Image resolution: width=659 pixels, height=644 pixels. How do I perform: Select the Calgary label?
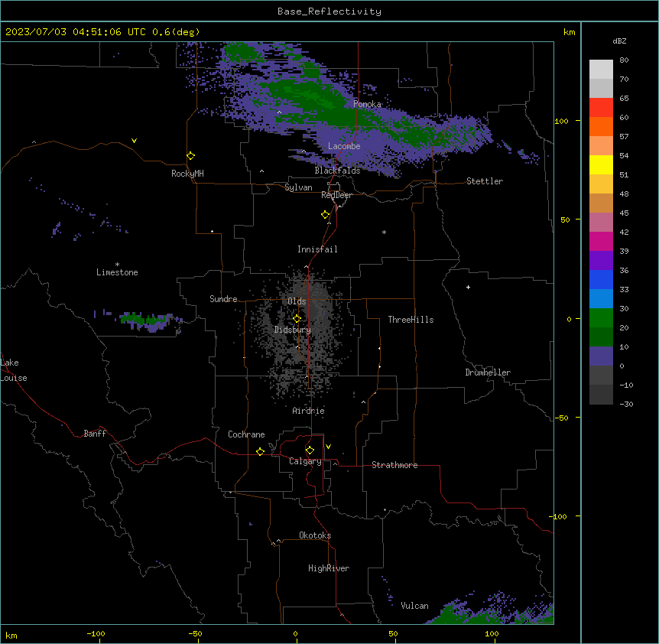point(306,461)
